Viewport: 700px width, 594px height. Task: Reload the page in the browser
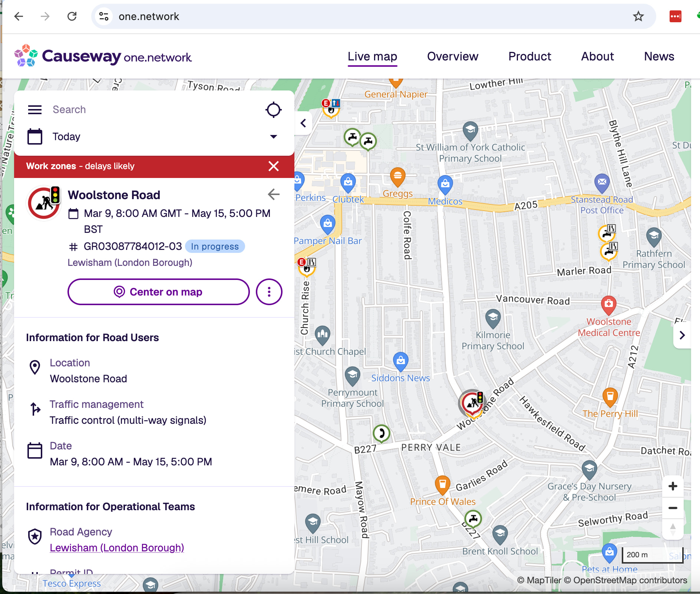[x=72, y=16]
